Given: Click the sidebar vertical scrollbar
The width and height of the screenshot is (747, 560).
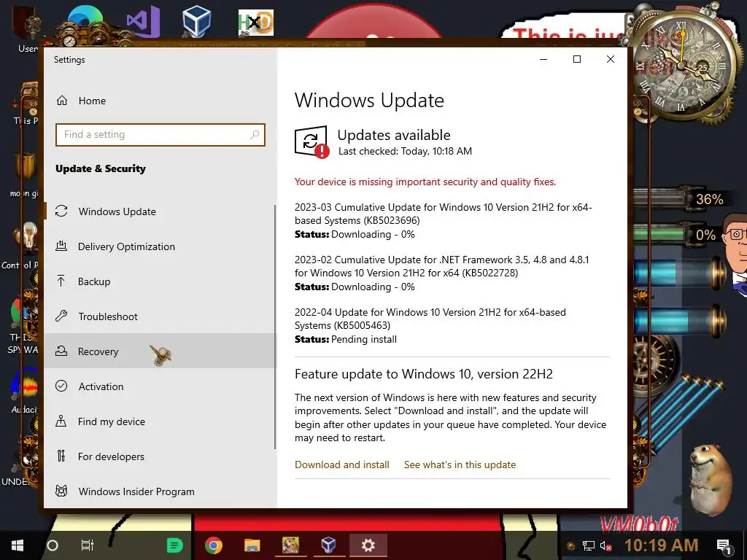Looking at the screenshot, I should point(275,327).
